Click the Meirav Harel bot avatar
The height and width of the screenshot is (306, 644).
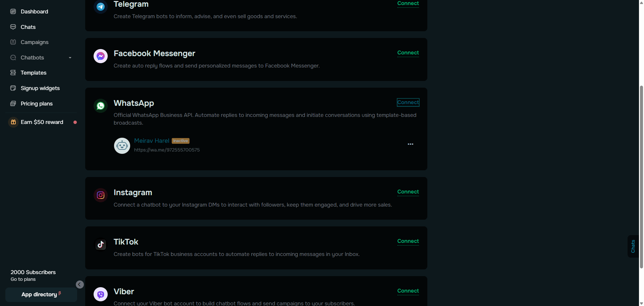pos(122,146)
